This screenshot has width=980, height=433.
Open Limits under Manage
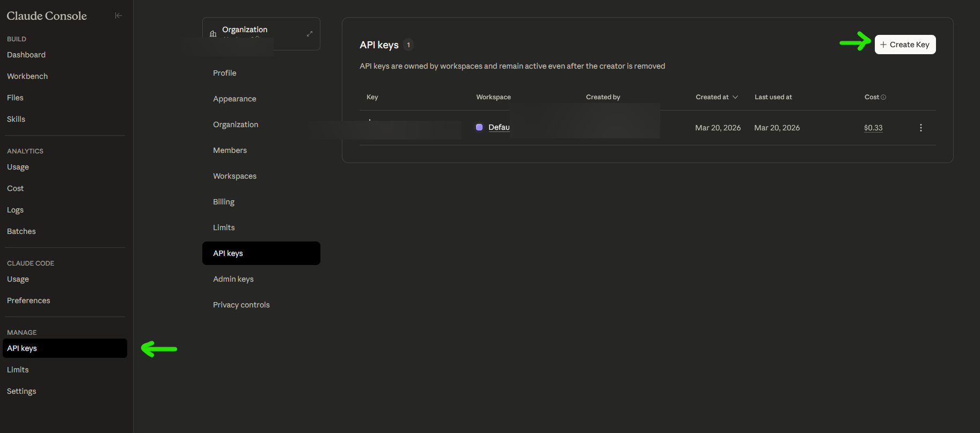(18, 370)
